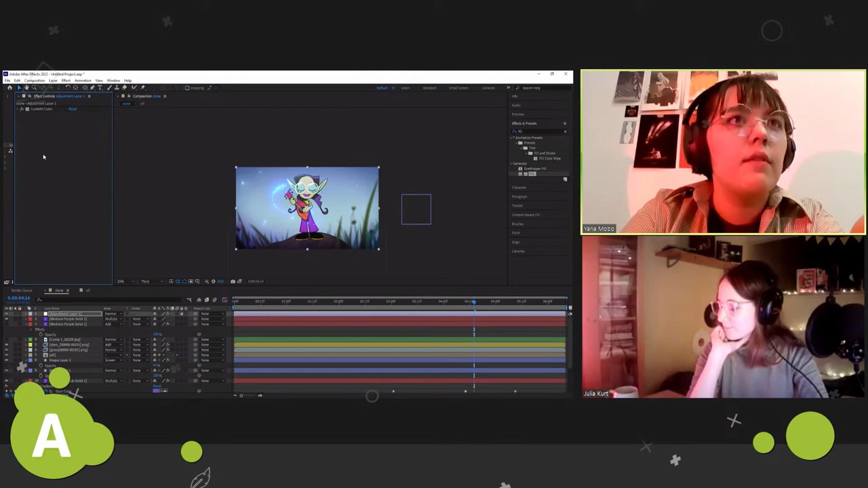Image resolution: width=868 pixels, height=488 pixels.
Task: Open the Composition menu
Action: point(35,81)
